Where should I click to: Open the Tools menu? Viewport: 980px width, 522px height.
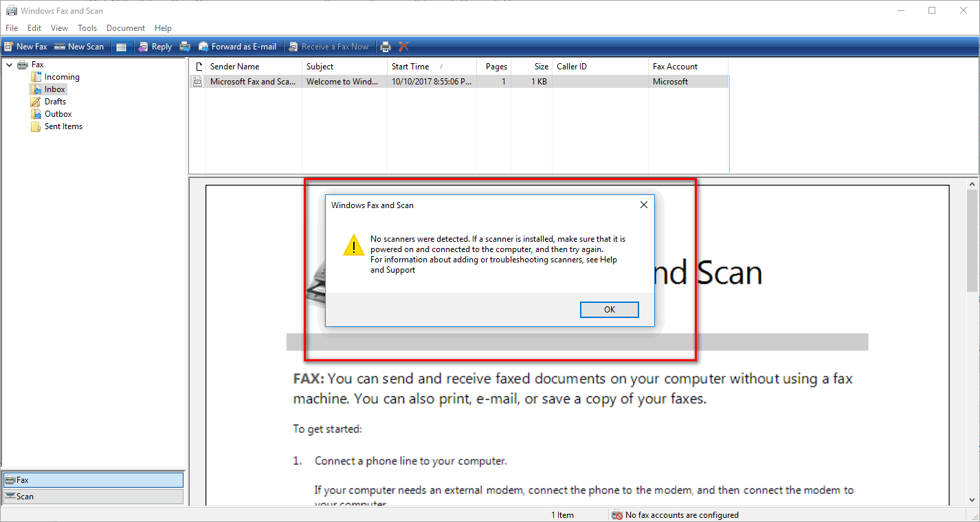pos(87,28)
